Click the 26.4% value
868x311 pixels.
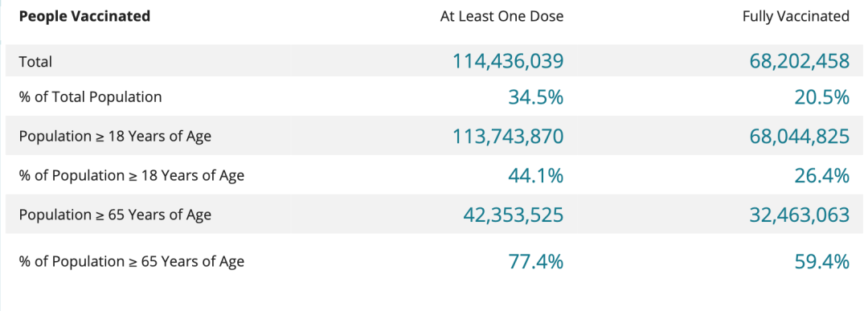point(822,175)
